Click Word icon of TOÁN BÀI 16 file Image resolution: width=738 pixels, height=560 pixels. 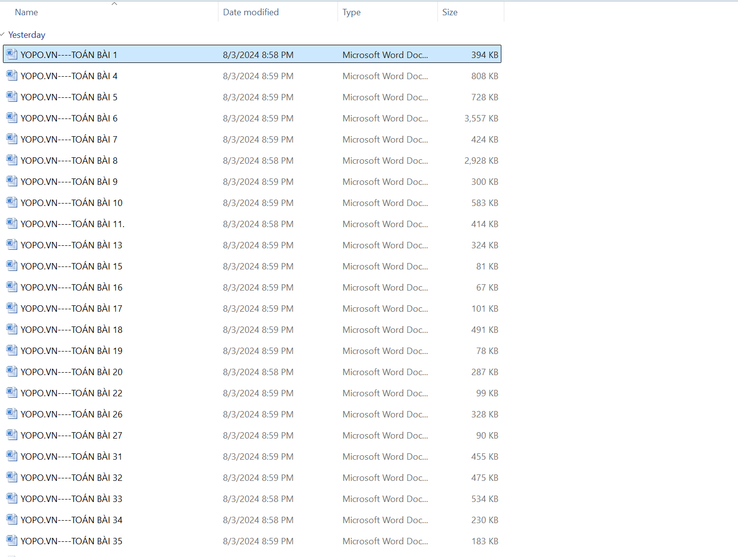click(x=12, y=287)
